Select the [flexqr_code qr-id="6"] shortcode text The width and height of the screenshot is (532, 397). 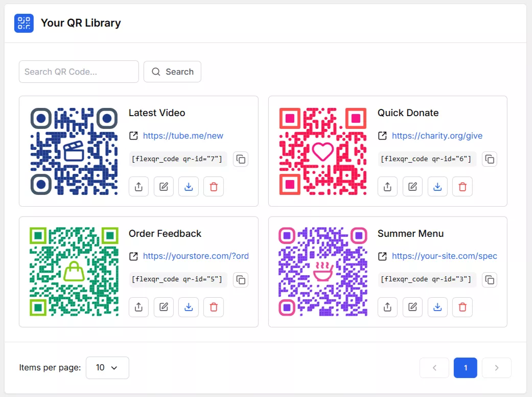point(426,159)
